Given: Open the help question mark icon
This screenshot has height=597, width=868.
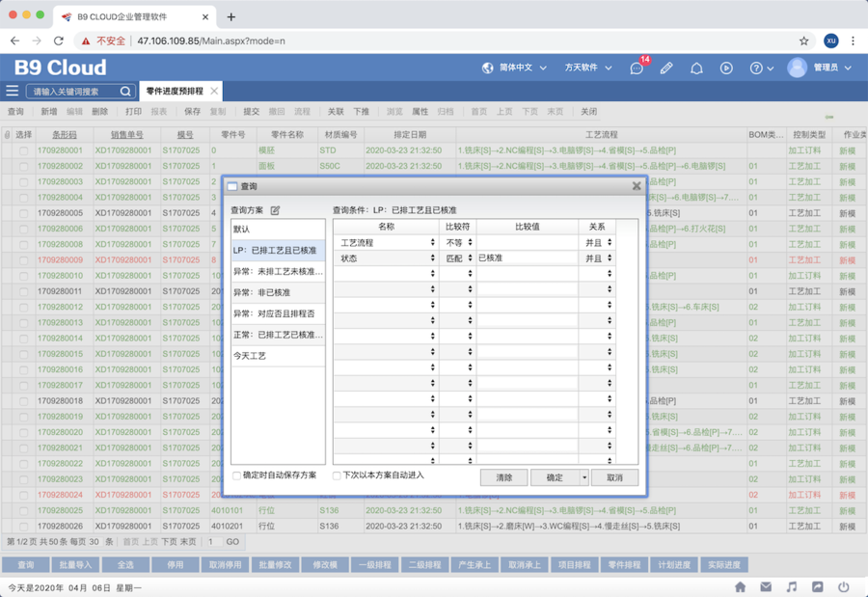Looking at the screenshot, I should 755,68.
